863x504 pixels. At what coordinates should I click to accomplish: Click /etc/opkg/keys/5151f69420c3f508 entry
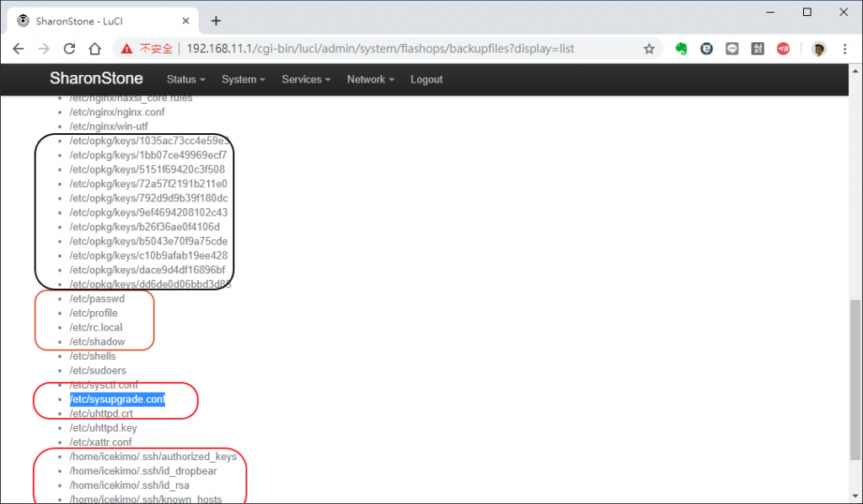(x=147, y=169)
